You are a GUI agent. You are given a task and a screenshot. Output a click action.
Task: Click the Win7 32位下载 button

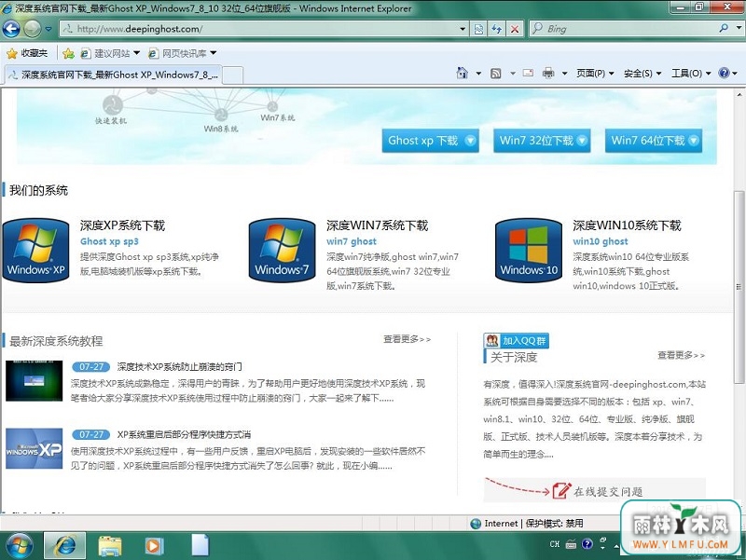tap(542, 141)
